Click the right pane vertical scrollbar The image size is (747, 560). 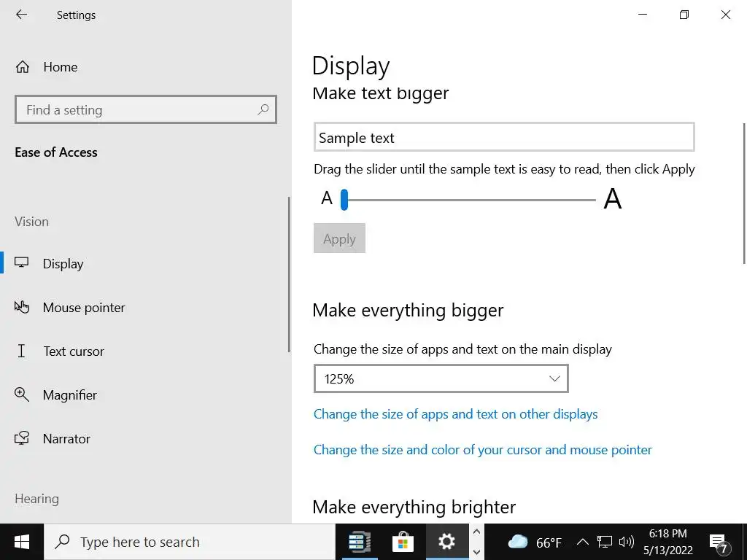[x=744, y=192]
